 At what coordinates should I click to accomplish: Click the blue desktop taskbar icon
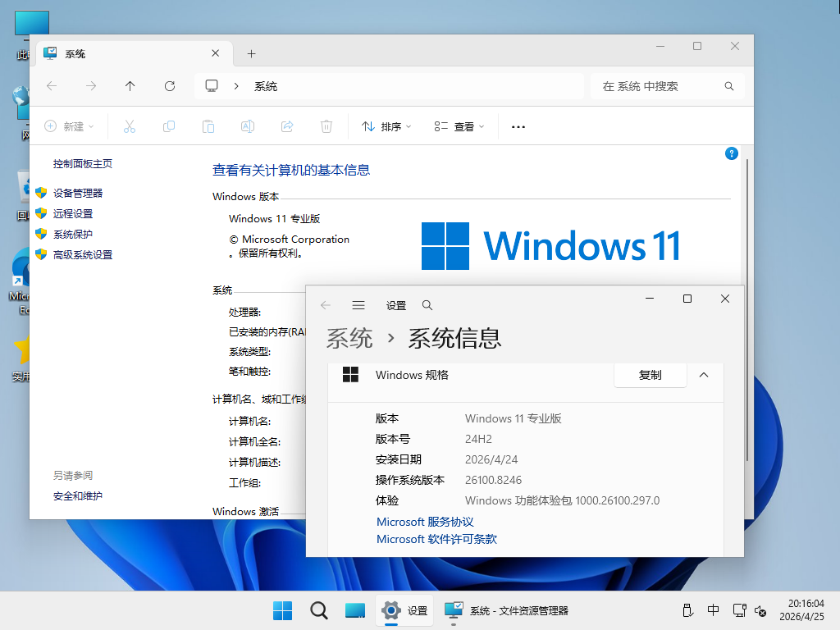point(355,610)
